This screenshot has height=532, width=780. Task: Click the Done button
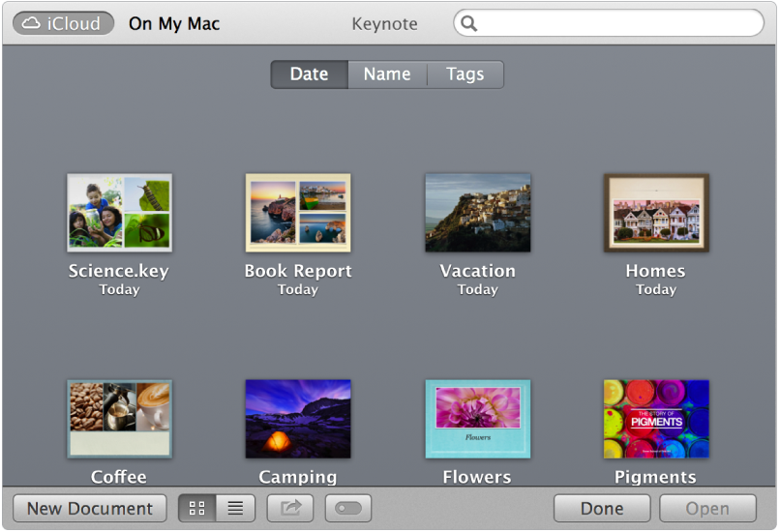click(602, 508)
